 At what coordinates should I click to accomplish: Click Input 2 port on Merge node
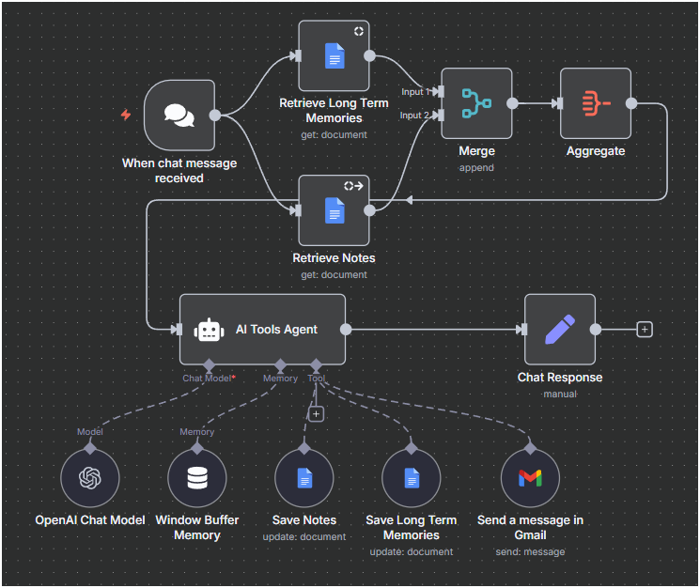tap(438, 115)
